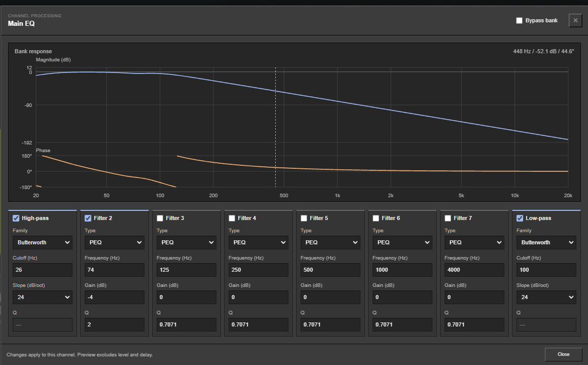
Task: Enable the Bypass bank checkbox
Action: [x=520, y=20]
